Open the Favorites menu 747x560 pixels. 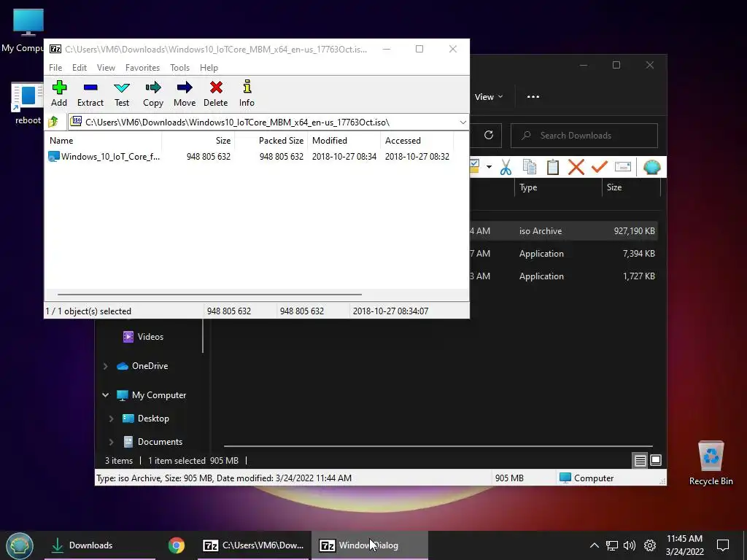142,68
